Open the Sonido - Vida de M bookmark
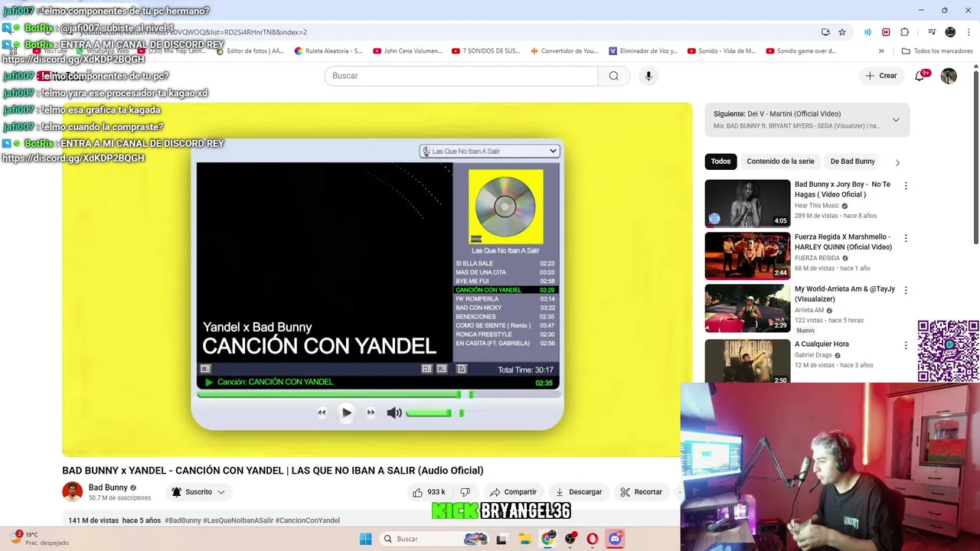This screenshot has width=980, height=551. (722, 51)
